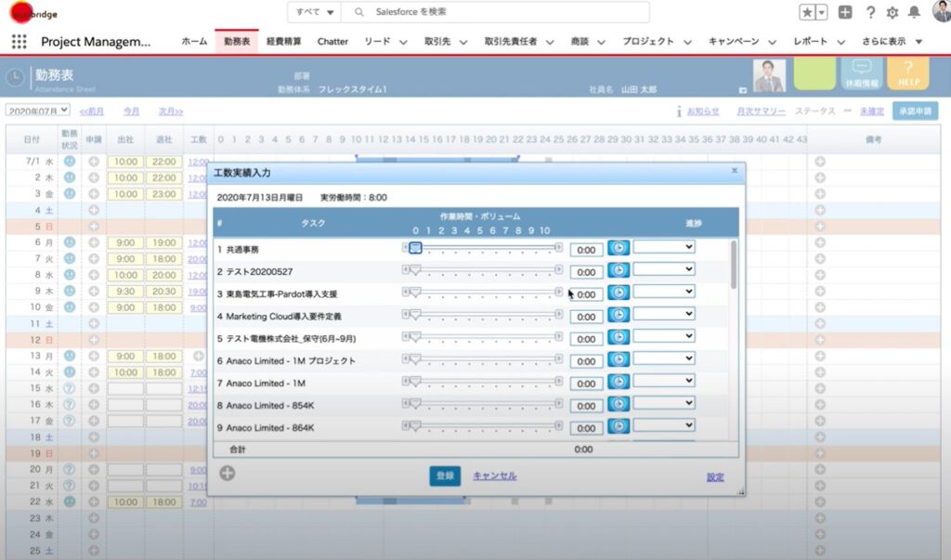Open progress dropdown for 共通事務
The image size is (951, 560).
pyautogui.click(x=664, y=247)
